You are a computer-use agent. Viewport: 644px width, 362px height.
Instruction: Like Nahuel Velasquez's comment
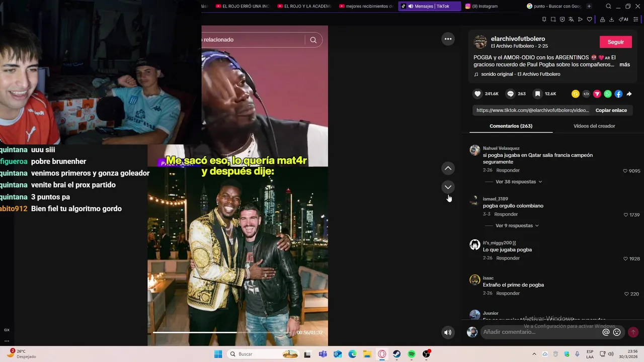[626, 171]
